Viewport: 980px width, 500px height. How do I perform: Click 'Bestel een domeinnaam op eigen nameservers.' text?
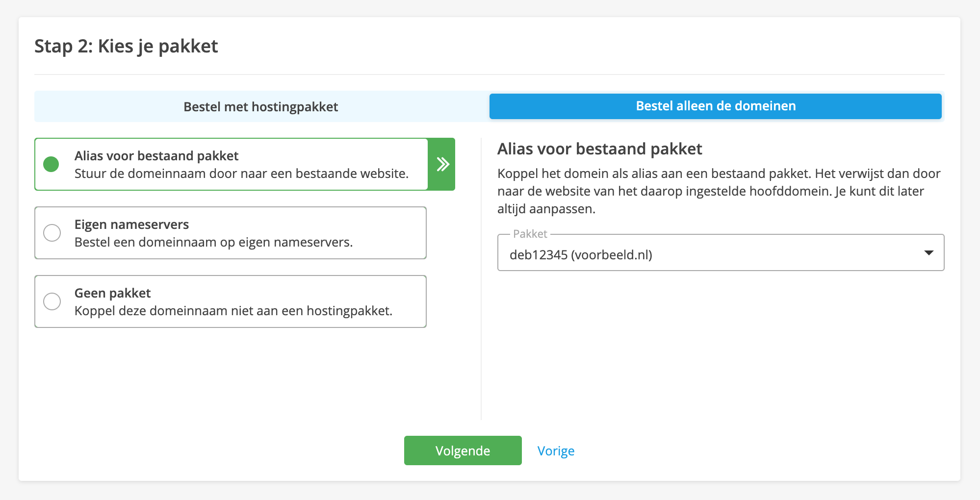pos(213,242)
